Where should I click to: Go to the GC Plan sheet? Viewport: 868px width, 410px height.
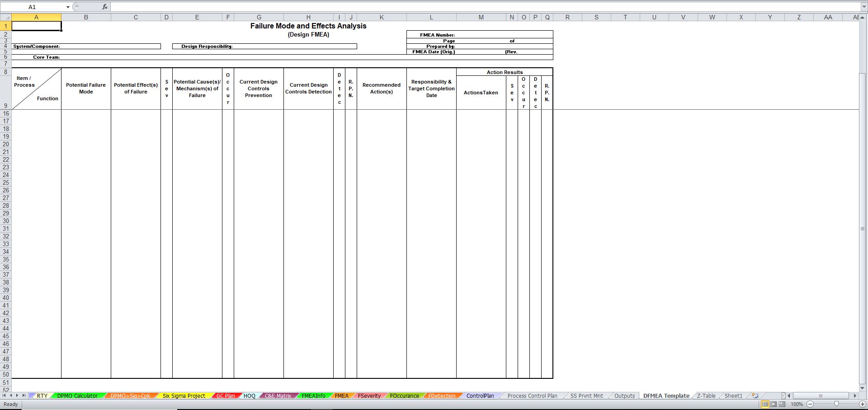(x=226, y=396)
